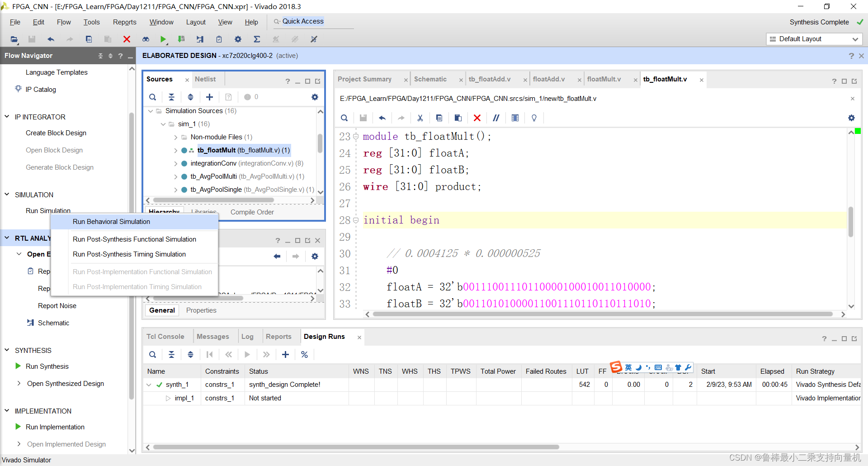The image size is (868, 466).
Task: Click the lightbulb language templates icon
Action: coord(534,118)
